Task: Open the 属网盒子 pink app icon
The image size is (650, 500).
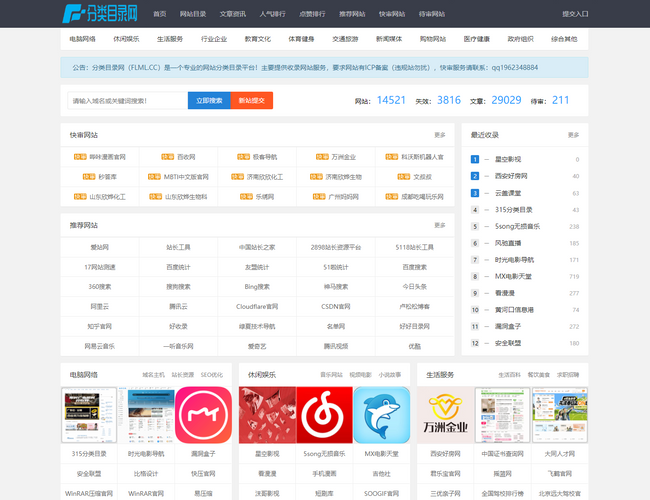Action: click(203, 415)
